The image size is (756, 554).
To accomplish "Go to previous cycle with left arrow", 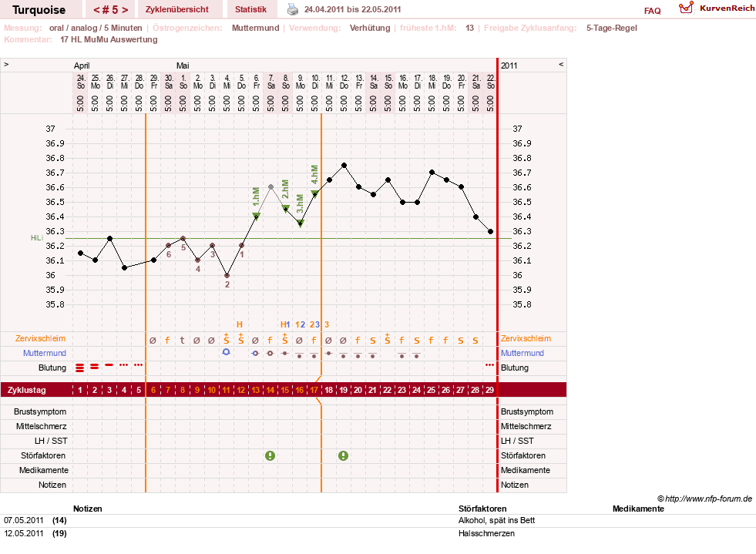I will click(96, 10).
